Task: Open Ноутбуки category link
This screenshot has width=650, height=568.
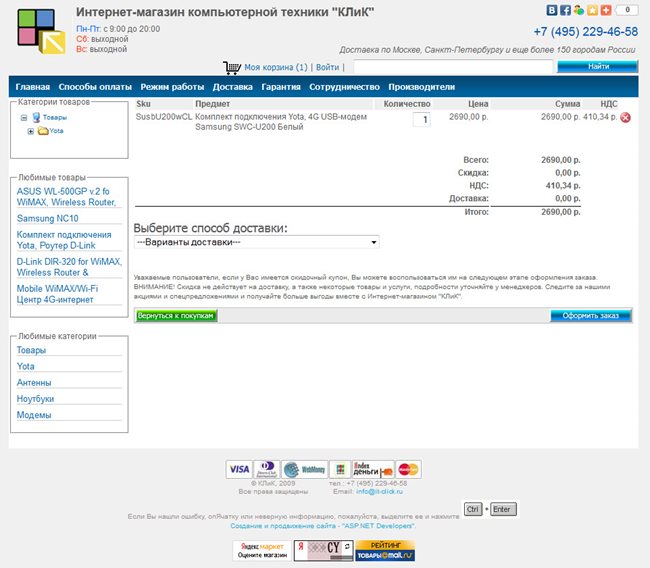Action: (x=35, y=399)
